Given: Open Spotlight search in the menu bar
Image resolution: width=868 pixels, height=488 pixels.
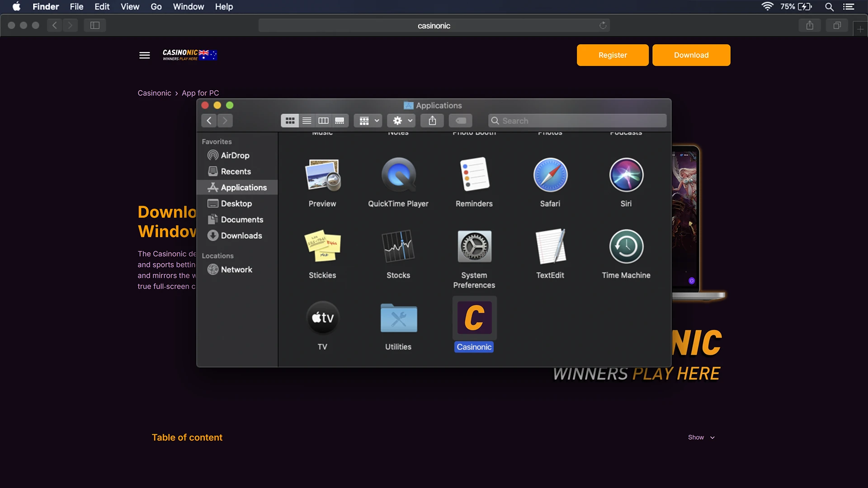Looking at the screenshot, I should pyautogui.click(x=830, y=7).
